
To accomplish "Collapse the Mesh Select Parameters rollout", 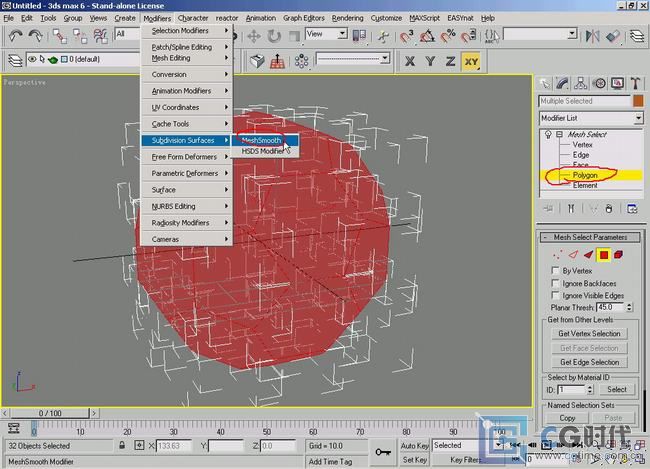I will point(590,237).
